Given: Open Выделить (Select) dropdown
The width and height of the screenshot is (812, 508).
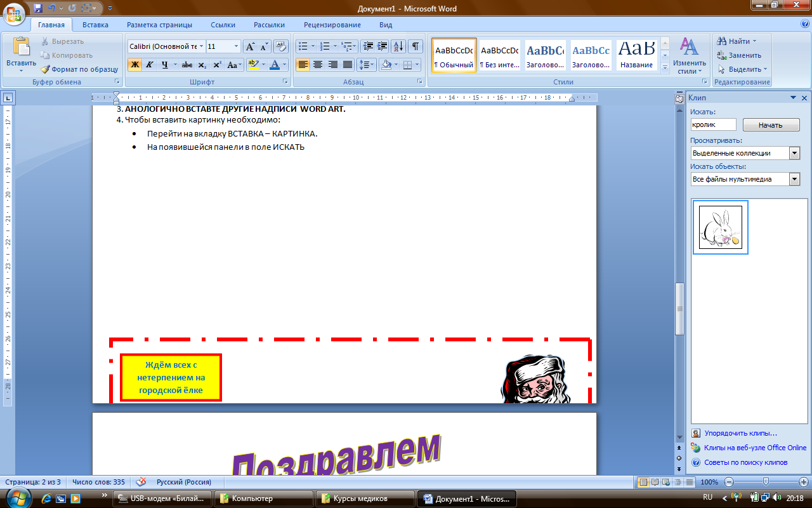Looking at the screenshot, I should pos(743,69).
